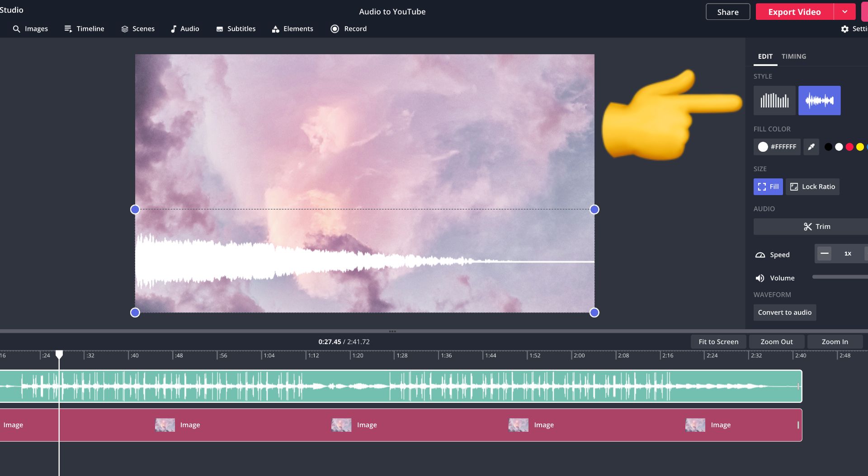Viewport: 868px width, 476px height.
Task: Enable Fill size mode
Action: coord(768,187)
